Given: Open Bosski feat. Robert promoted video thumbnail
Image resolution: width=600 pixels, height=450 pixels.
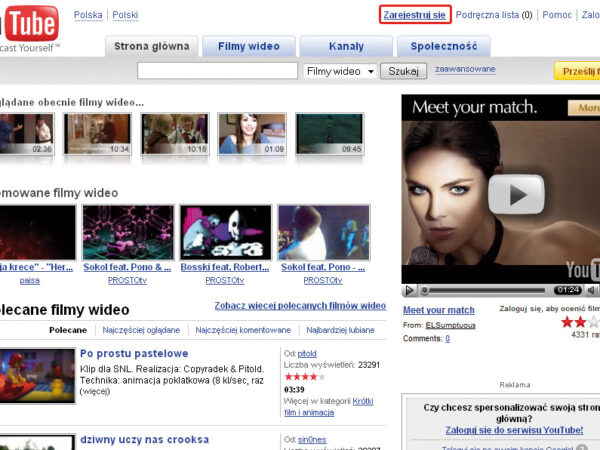Looking at the screenshot, I should [x=225, y=232].
